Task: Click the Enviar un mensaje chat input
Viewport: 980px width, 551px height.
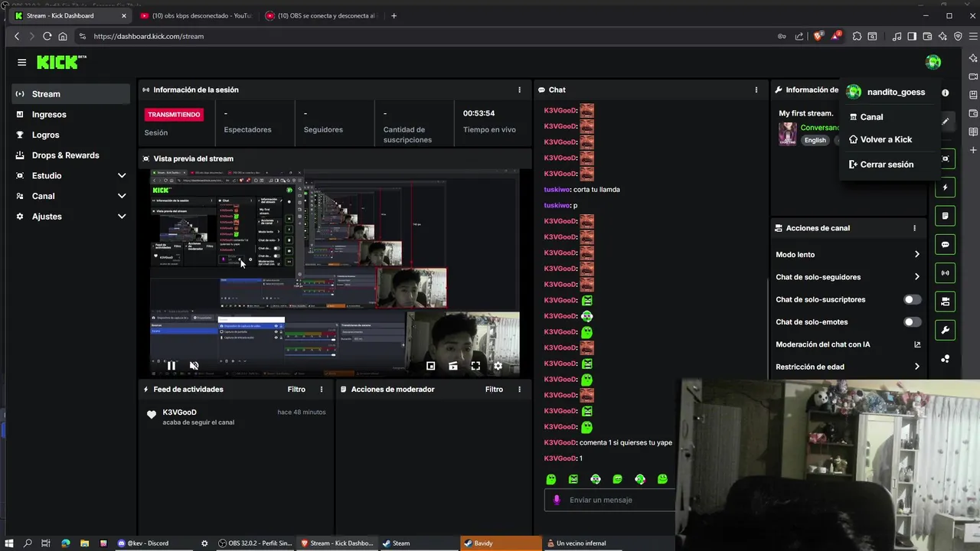Action: pyautogui.click(x=609, y=500)
